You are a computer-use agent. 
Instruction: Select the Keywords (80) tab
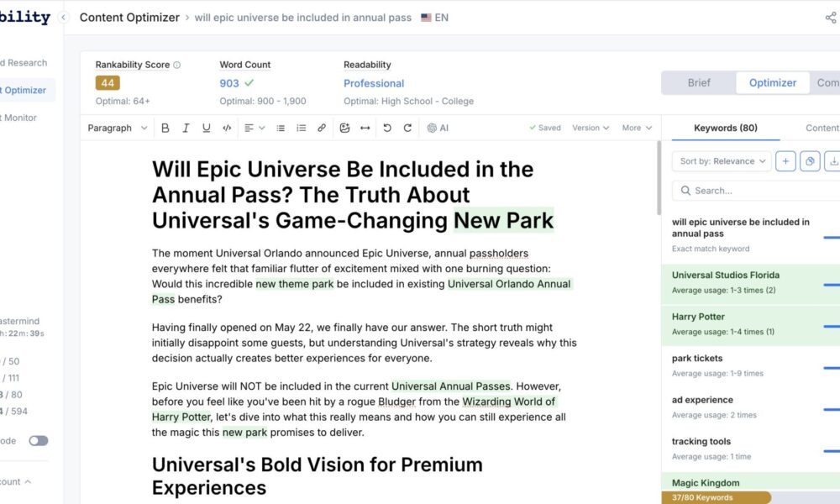point(726,128)
